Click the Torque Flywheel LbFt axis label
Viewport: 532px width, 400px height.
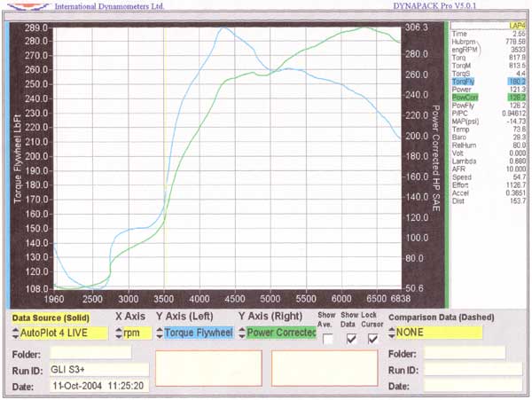pyautogui.click(x=18, y=159)
